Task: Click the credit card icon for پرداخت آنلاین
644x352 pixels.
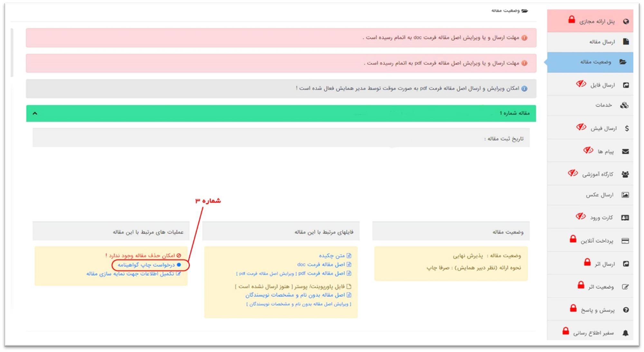Action: coord(625,241)
